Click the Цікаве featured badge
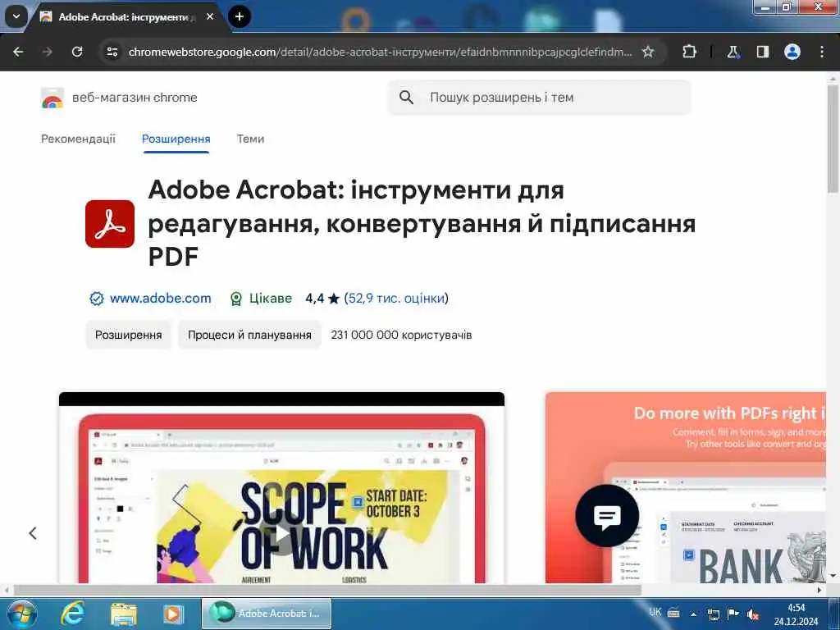The height and width of the screenshot is (630, 840). 261,299
